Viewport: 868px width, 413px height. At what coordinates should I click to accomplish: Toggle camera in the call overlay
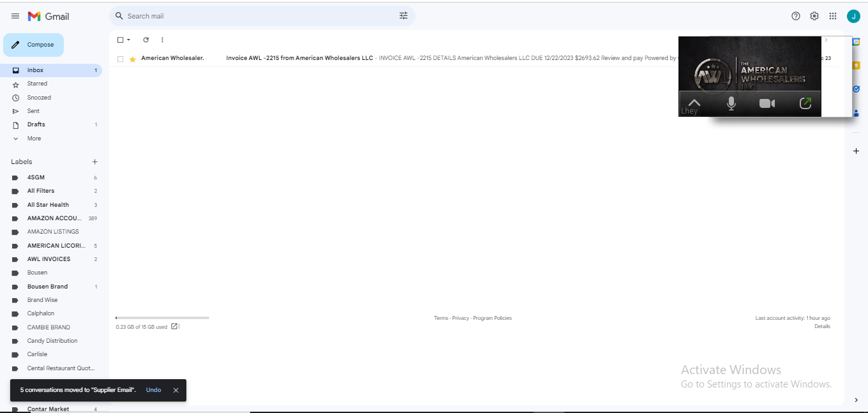click(x=767, y=103)
